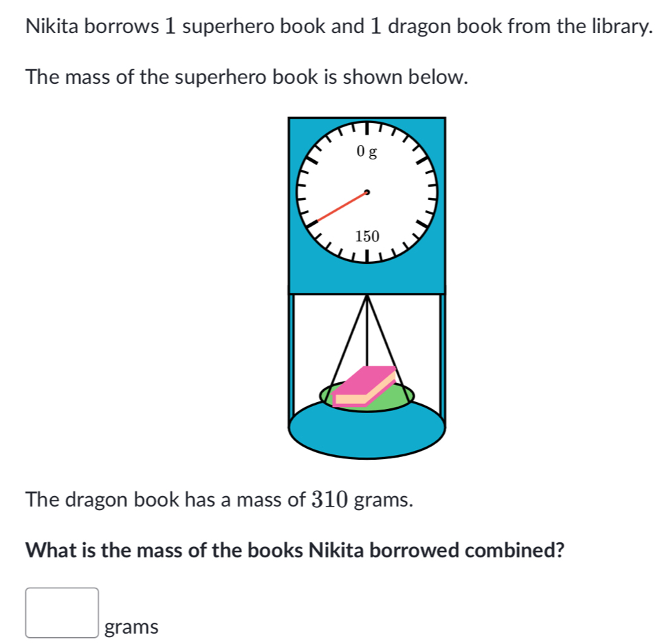Viewport: 660px width, 644px height.
Task: Click the 'dragon book has a mass of 310 grams' sentence
Action: pyautogui.click(x=219, y=500)
